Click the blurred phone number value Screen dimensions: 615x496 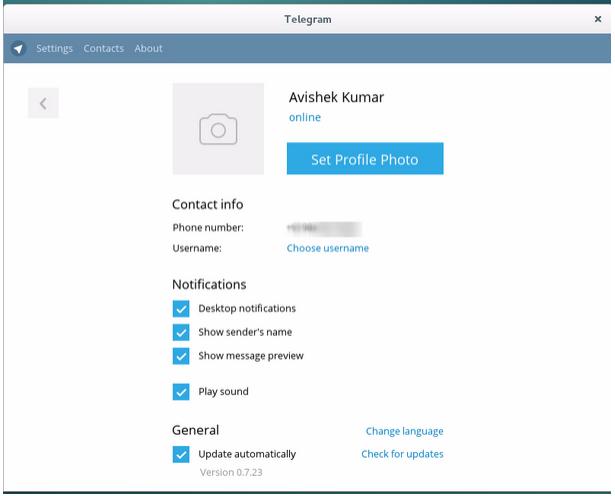(x=323, y=228)
